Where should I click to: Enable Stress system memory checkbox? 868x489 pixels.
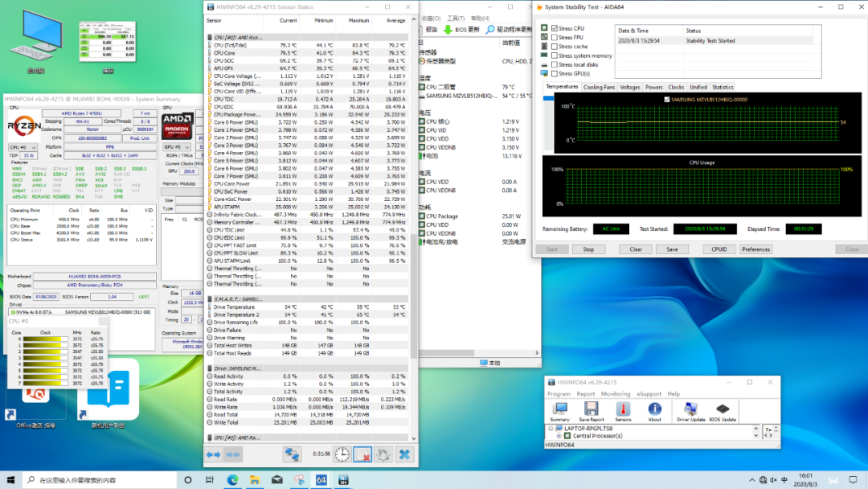click(x=555, y=55)
